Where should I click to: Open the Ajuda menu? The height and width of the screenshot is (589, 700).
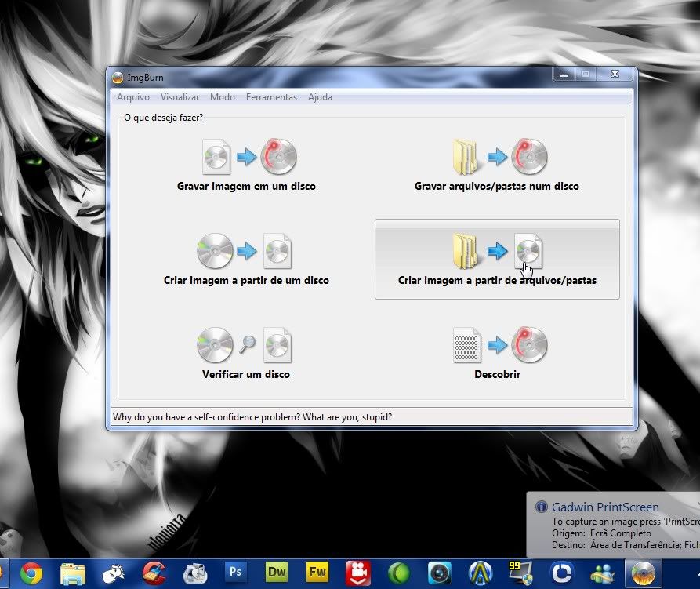[x=320, y=97]
